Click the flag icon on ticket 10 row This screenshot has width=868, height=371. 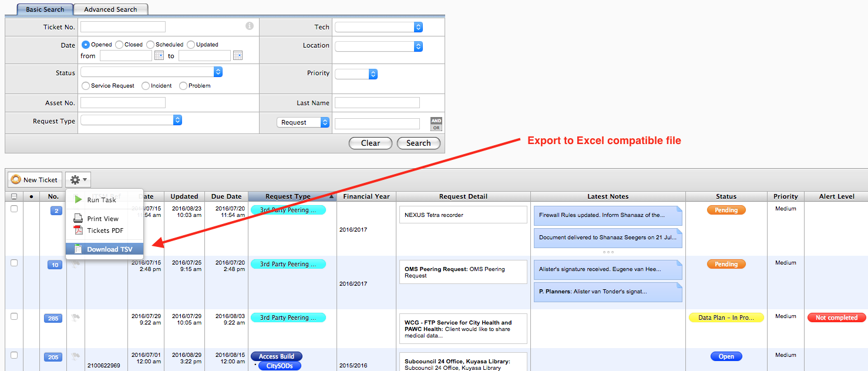click(75, 264)
